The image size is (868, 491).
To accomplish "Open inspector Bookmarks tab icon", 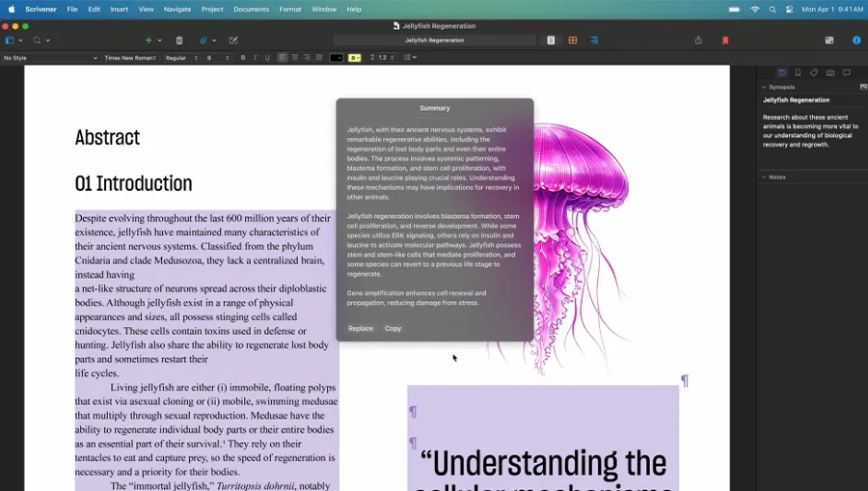I will coord(798,72).
